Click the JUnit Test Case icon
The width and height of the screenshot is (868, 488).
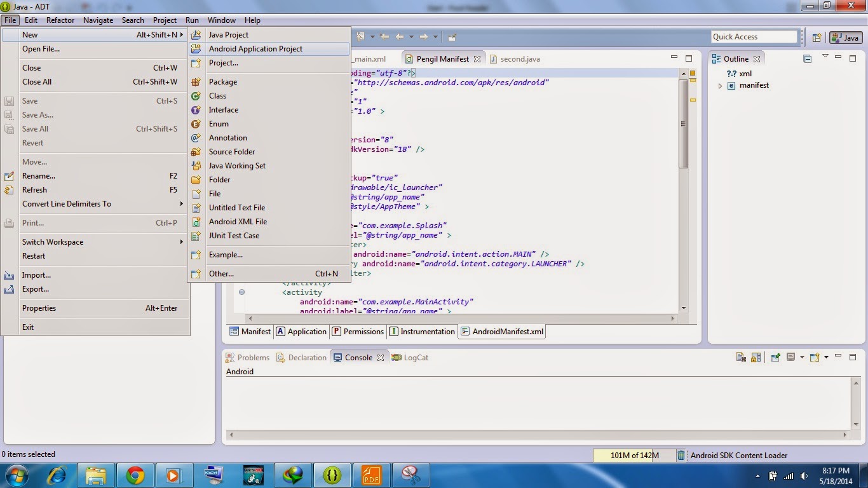point(196,236)
